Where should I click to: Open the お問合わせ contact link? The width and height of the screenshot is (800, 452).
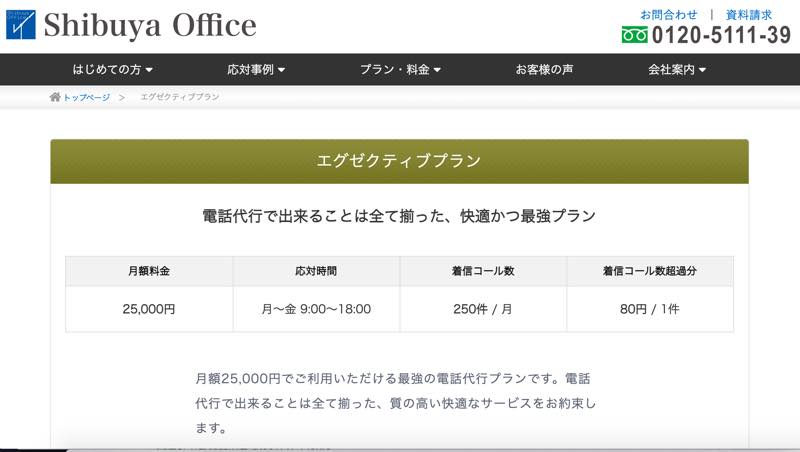pyautogui.click(x=668, y=14)
